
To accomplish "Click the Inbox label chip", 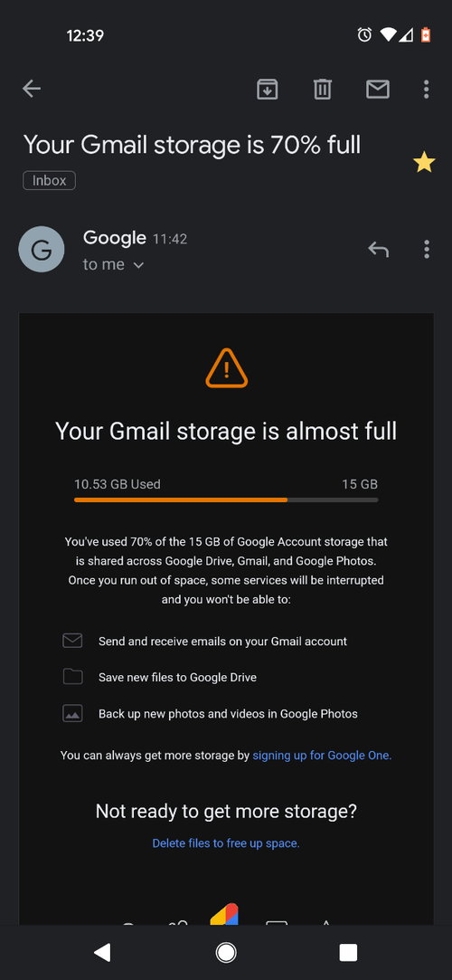I will [50, 181].
